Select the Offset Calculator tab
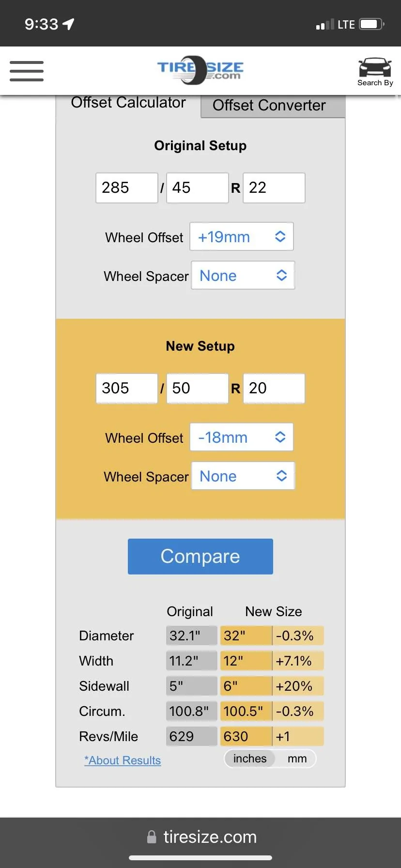Screen dimensions: 401x868 tap(128, 103)
